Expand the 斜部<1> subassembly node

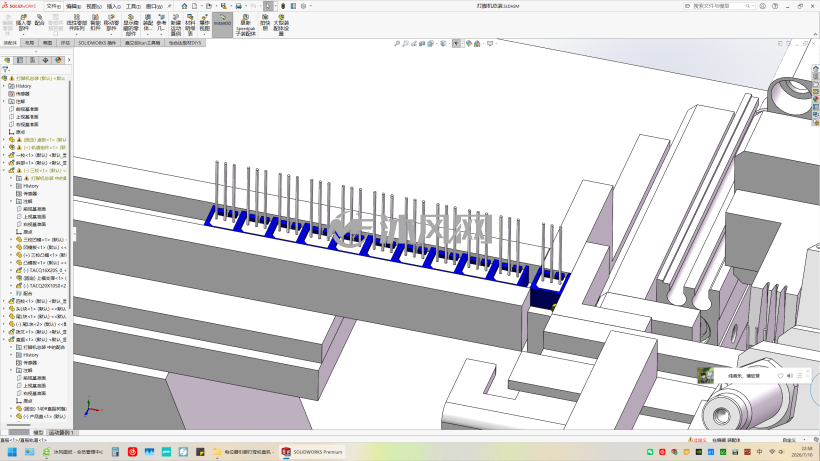click(4, 163)
